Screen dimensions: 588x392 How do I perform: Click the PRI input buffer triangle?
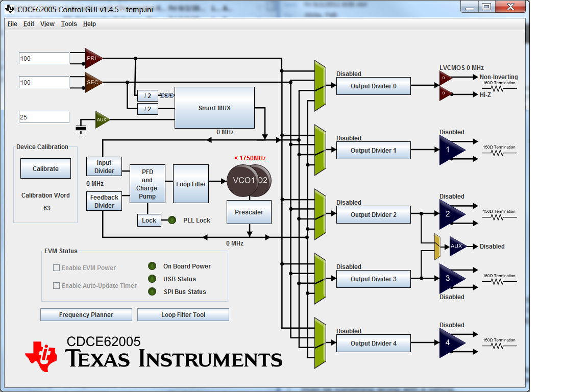point(92,58)
